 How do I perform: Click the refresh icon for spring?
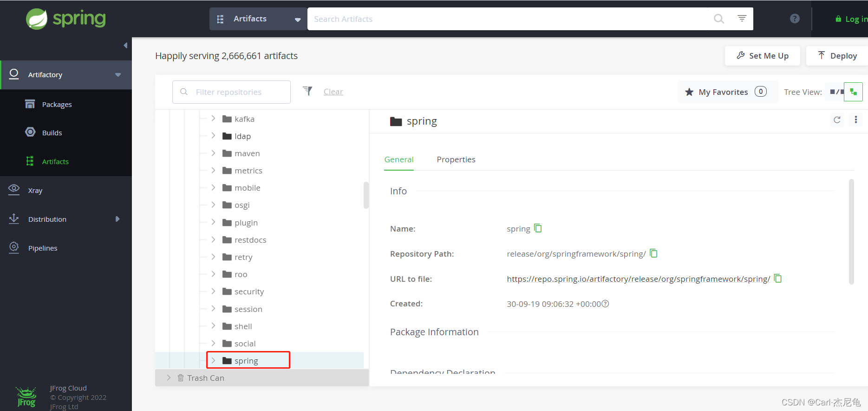[837, 120]
